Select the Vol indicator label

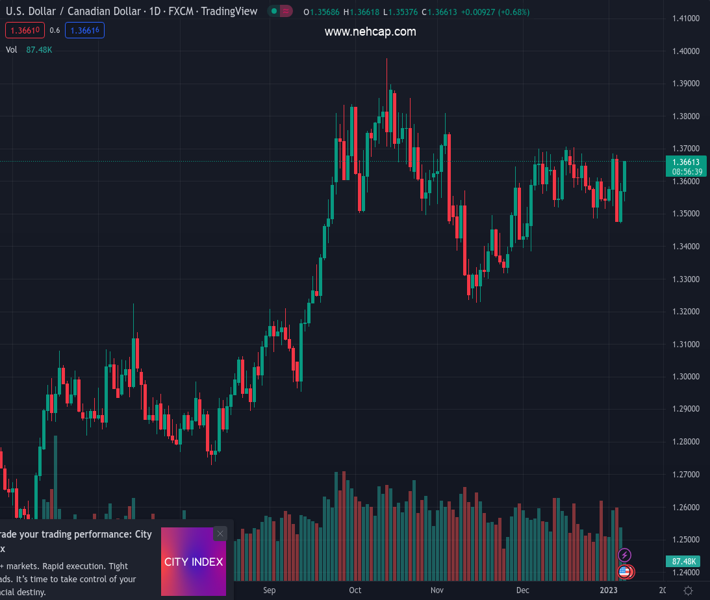coord(11,49)
